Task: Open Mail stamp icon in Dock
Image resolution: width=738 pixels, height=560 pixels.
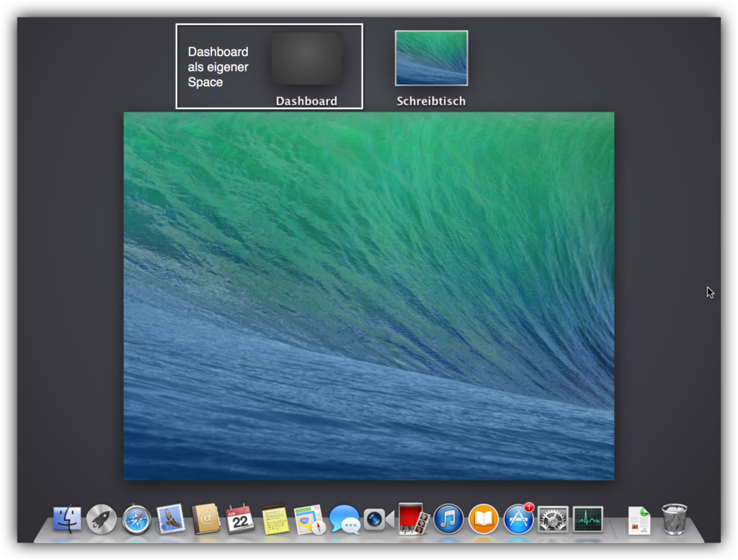Action: [x=171, y=519]
